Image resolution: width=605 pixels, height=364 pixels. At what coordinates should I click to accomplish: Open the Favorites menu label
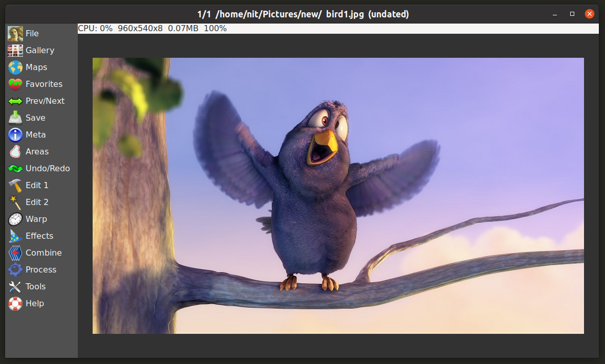point(44,84)
